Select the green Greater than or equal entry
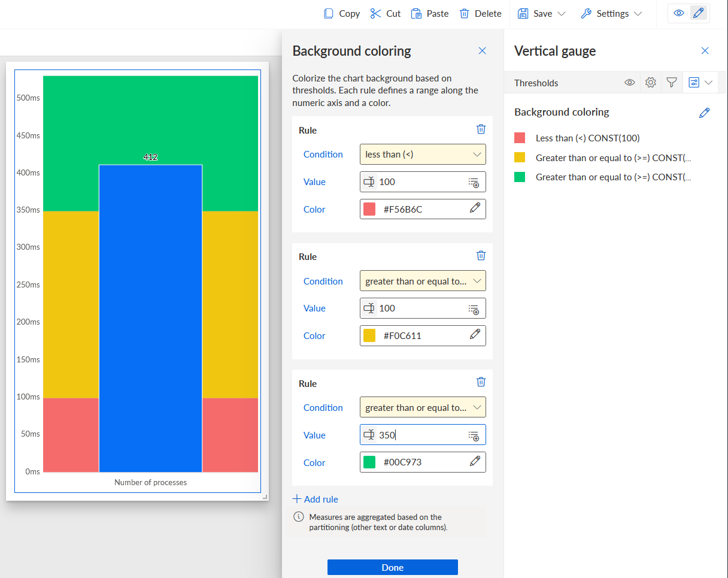 point(603,177)
